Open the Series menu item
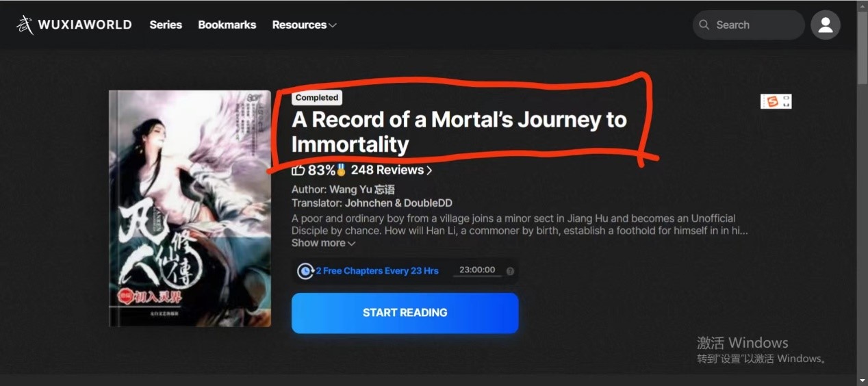 (166, 25)
